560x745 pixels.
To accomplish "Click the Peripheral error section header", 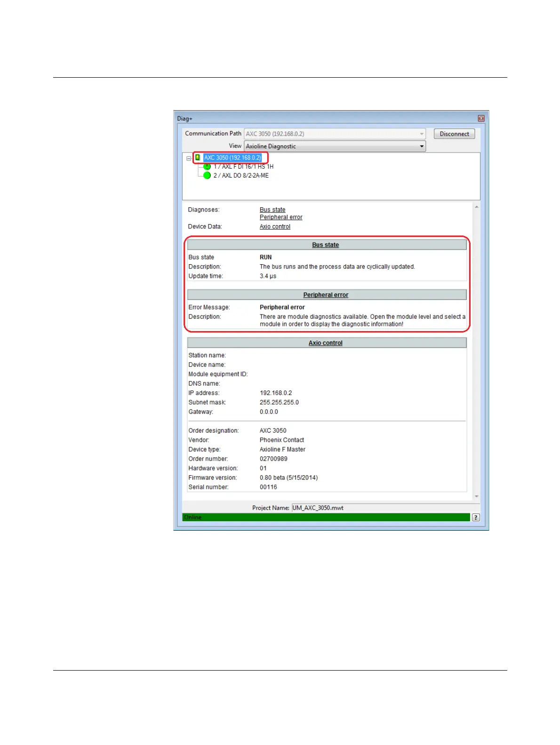I will click(327, 295).
